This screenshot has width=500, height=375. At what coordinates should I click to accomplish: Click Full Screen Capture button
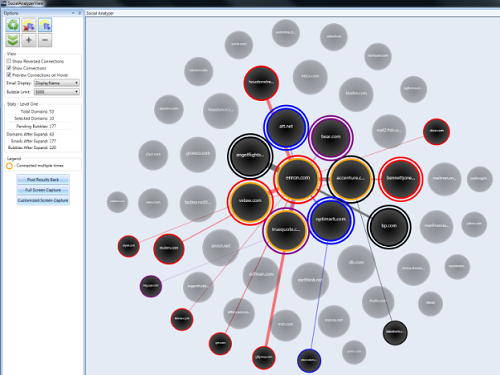pos(43,190)
